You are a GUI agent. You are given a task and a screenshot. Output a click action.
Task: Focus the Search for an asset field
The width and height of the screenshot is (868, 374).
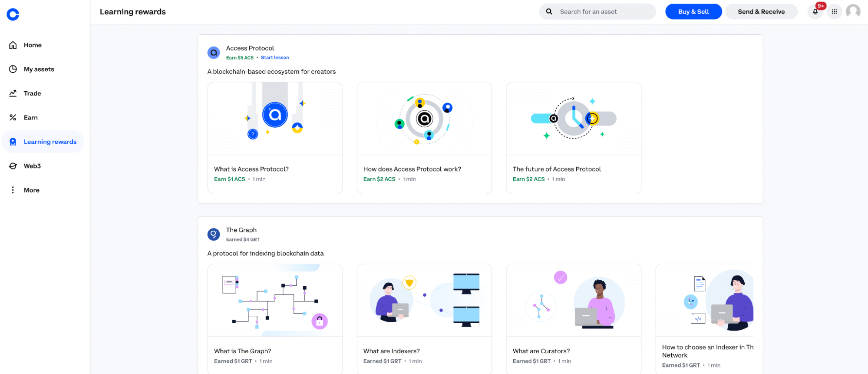click(597, 12)
